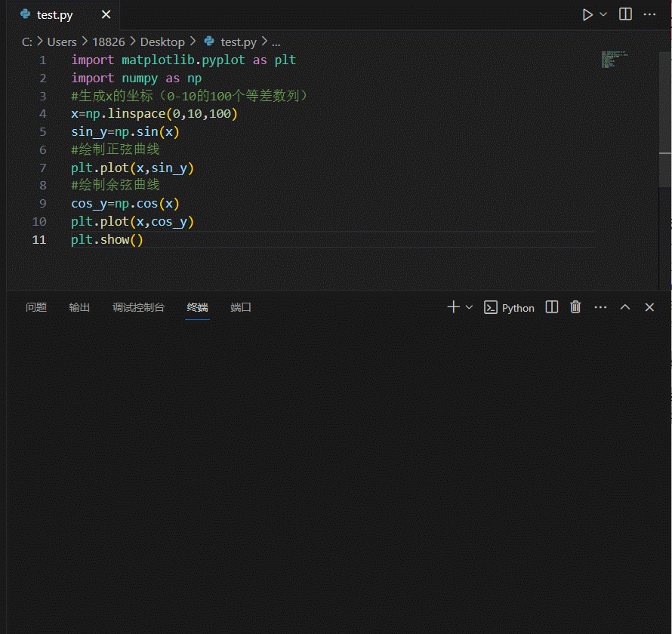The width and height of the screenshot is (672, 634).
Task: Split the editor to the right
Action: tap(625, 14)
